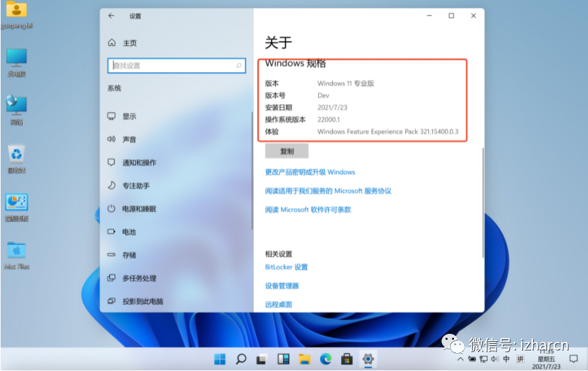Select the 22000.1 OS build value
Viewport: 588px width, 371px height.
pyautogui.click(x=329, y=119)
